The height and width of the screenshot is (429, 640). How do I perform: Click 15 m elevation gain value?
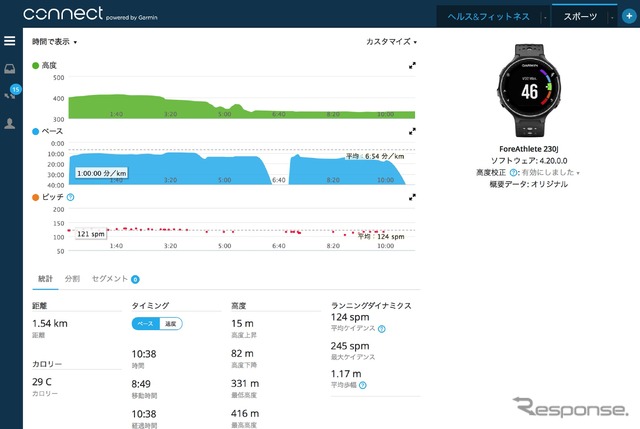(242, 324)
